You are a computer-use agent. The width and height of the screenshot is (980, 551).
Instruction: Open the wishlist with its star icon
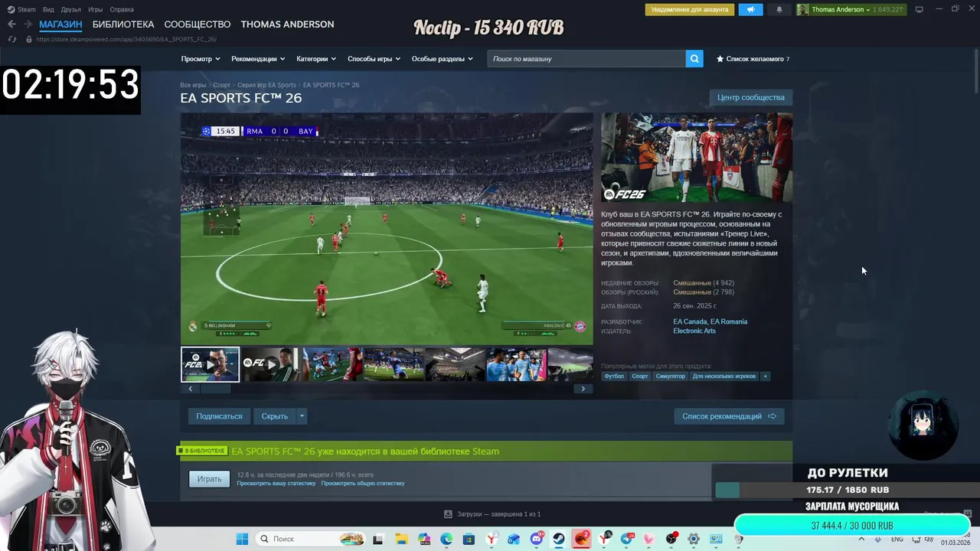click(x=720, y=59)
